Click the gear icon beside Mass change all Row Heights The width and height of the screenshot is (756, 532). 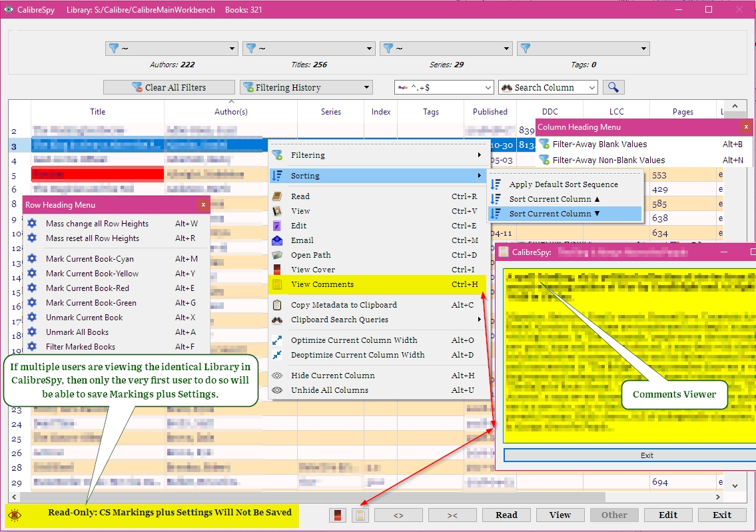click(x=32, y=223)
